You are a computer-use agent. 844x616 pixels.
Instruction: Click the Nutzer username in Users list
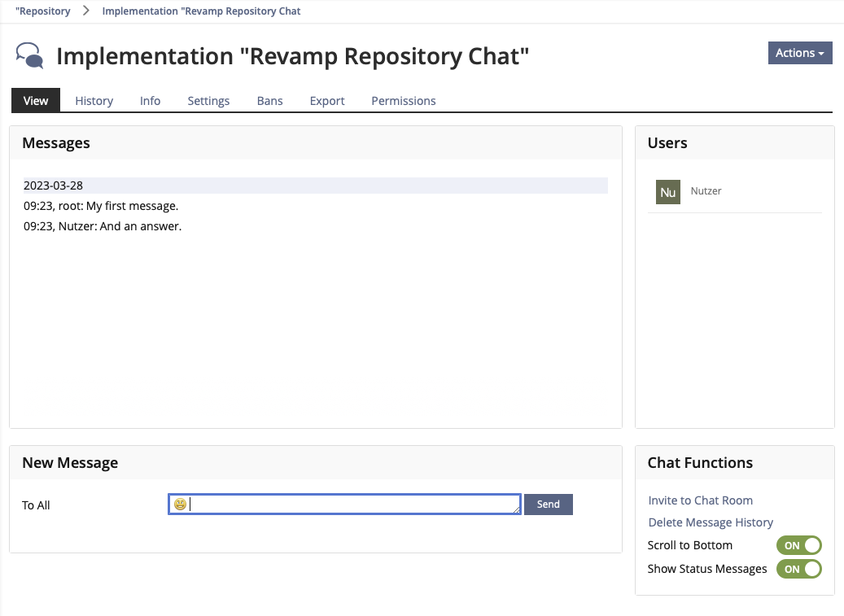[x=706, y=191]
